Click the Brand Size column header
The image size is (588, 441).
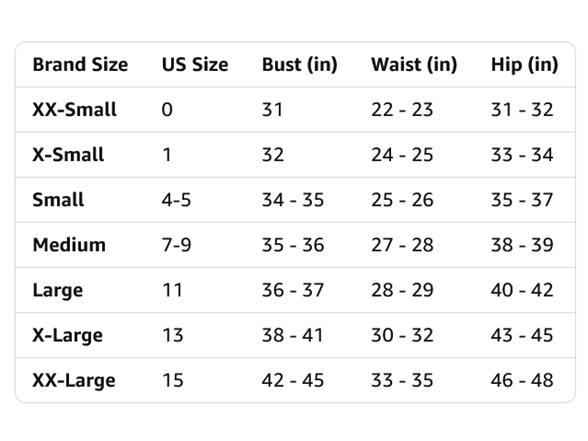point(80,64)
